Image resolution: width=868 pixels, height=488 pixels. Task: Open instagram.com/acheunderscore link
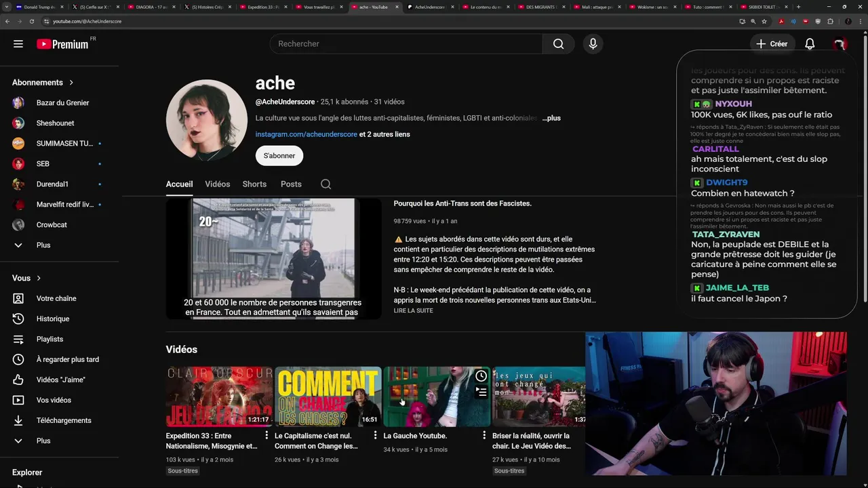pos(306,134)
